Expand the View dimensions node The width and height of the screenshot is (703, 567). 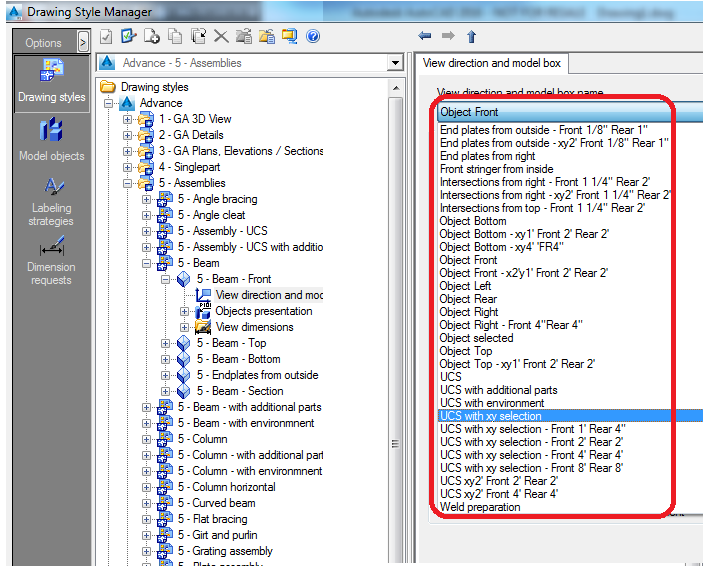[184, 328]
